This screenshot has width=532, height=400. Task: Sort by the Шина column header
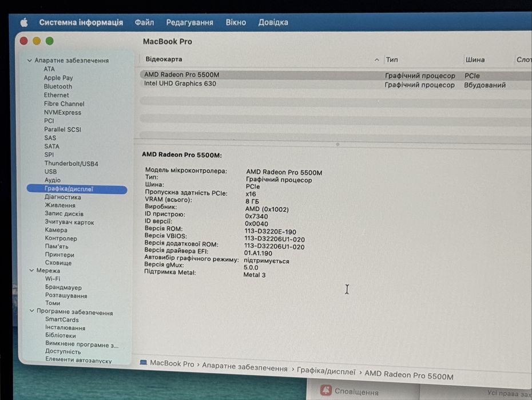coord(475,60)
